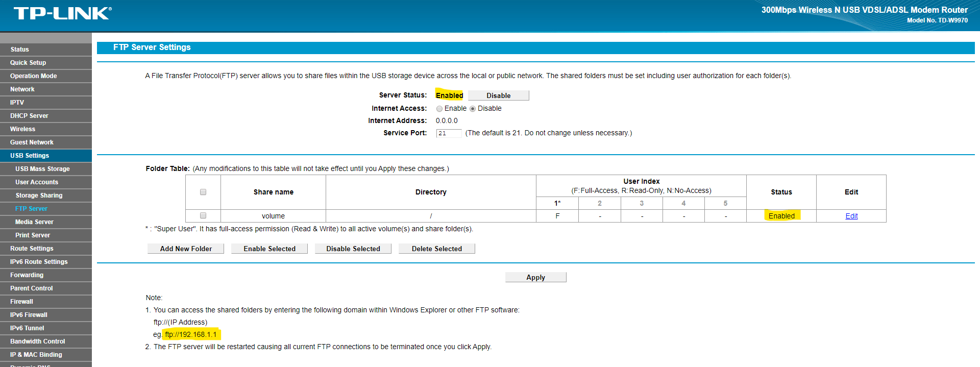Open Network settings
Screen dimensions: 980x367
[x=46, y=89]
